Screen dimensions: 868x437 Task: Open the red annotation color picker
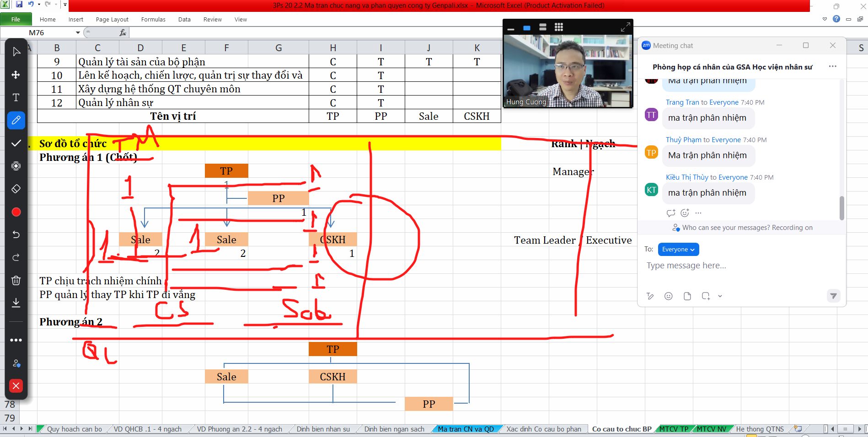pyautogui.click(x=16, y=212)
